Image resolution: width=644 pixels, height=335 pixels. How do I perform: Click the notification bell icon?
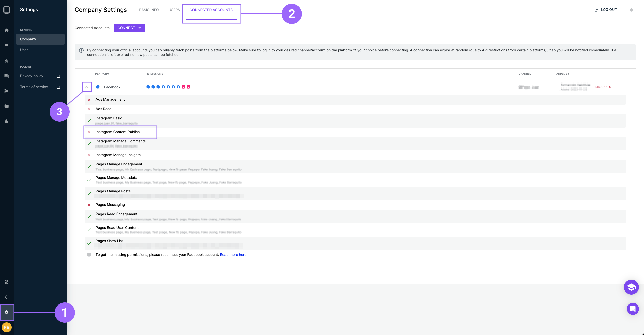631,10
